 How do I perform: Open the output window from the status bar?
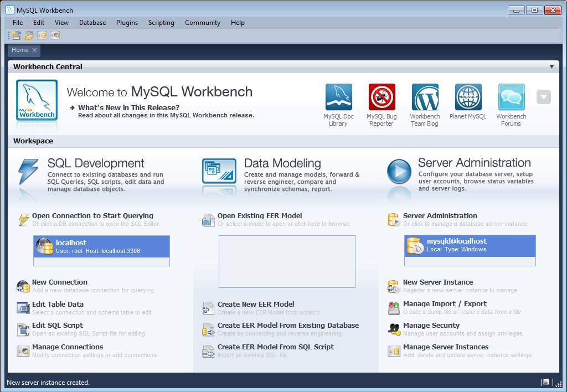(545, 382)
